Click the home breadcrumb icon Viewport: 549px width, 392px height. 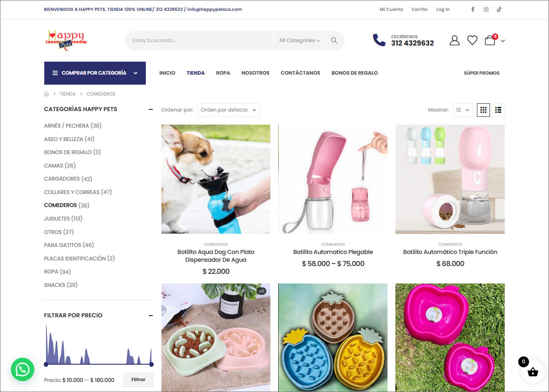[x=46, y=94]
